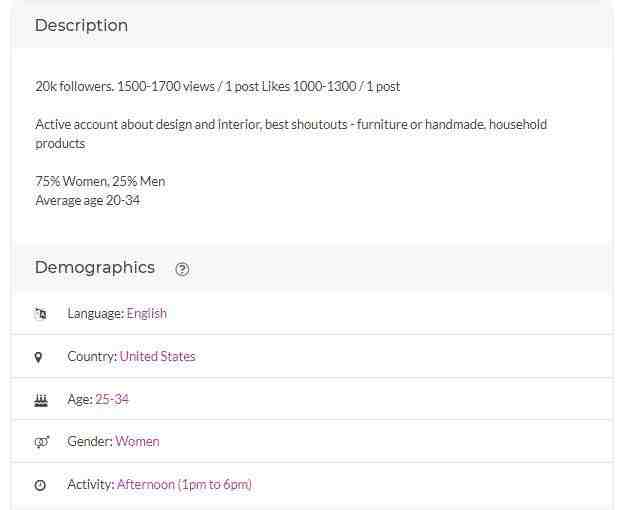619x510 pixels.
Task: Click the Activity label text
Action: click(x=91, y=484)
